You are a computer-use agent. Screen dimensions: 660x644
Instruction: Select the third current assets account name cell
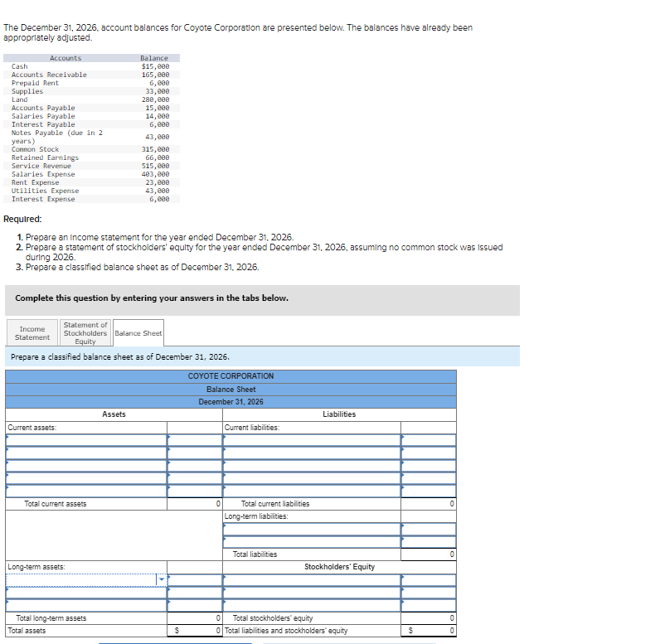[x=86, y=465]
